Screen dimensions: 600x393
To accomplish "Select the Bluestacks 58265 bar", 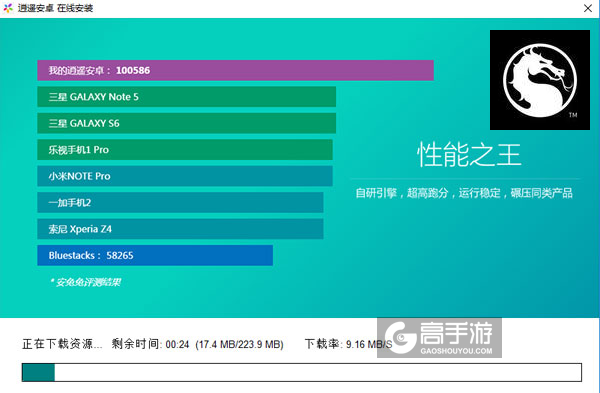I will click(155, 255).
